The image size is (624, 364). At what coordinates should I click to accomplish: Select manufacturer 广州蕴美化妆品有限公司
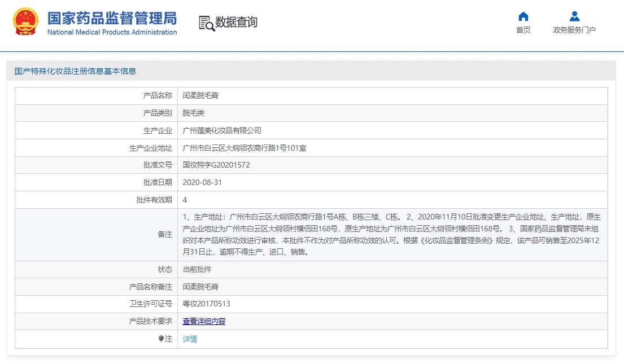(221, 130)
